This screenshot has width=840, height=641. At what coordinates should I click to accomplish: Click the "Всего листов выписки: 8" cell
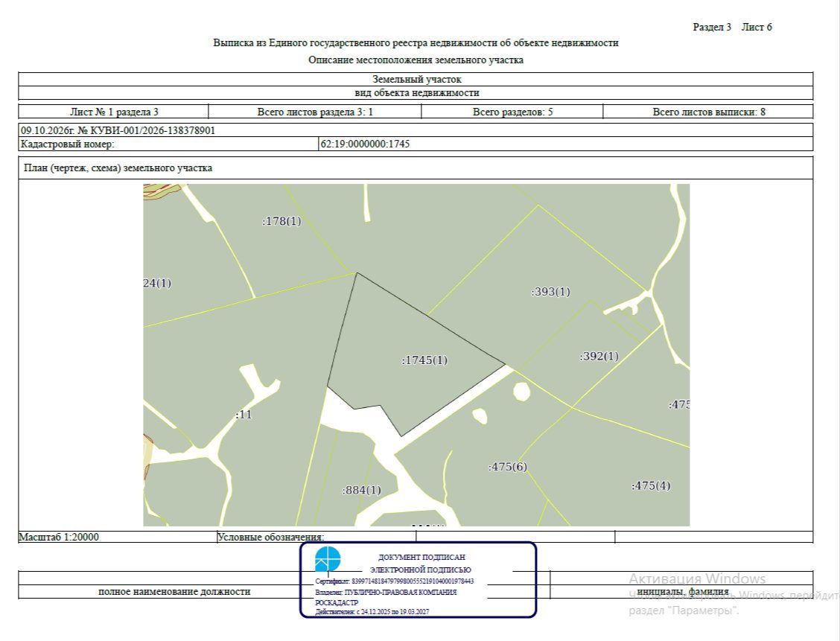click(x=708, y=112)
